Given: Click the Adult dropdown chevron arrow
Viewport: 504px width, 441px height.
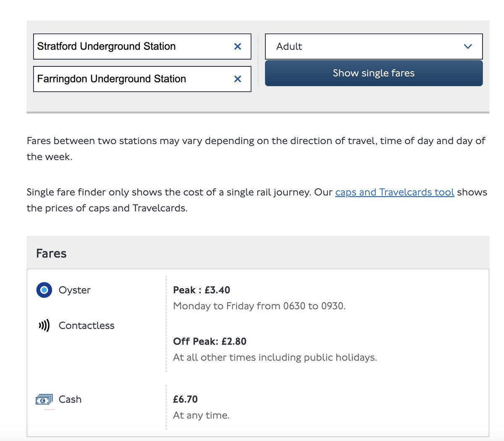Looking at the screenshot, I should coord(468,47).
